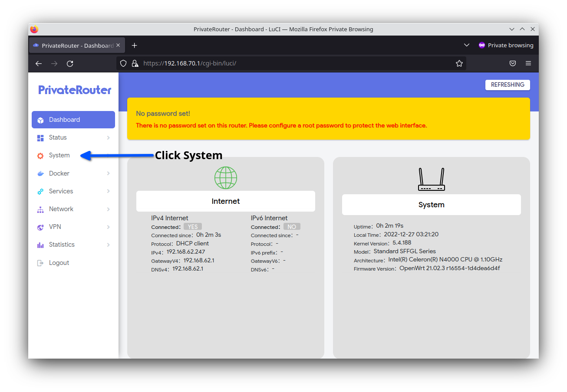567x392 pixels.
Task: Open the System menu item
Action: tap(73, 155)
